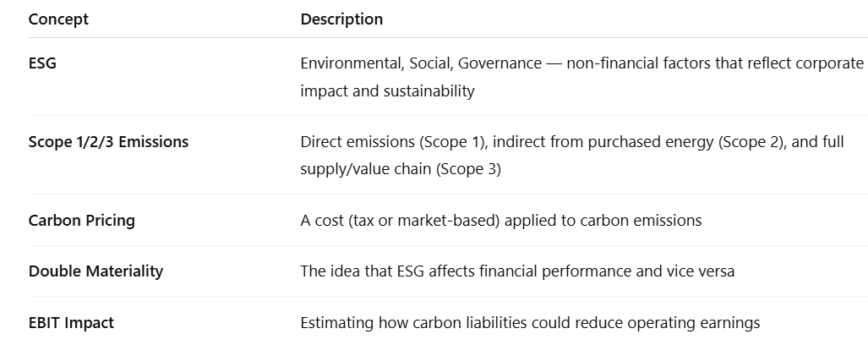
Task: Click the Double Materiality description text
Action: (x=517, y=271)
